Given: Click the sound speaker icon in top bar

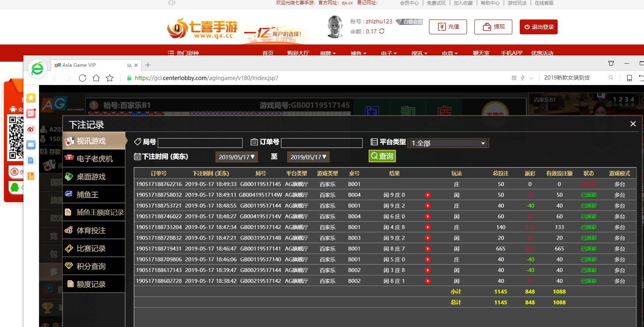Looking at the screenshot, I should 172,3.
